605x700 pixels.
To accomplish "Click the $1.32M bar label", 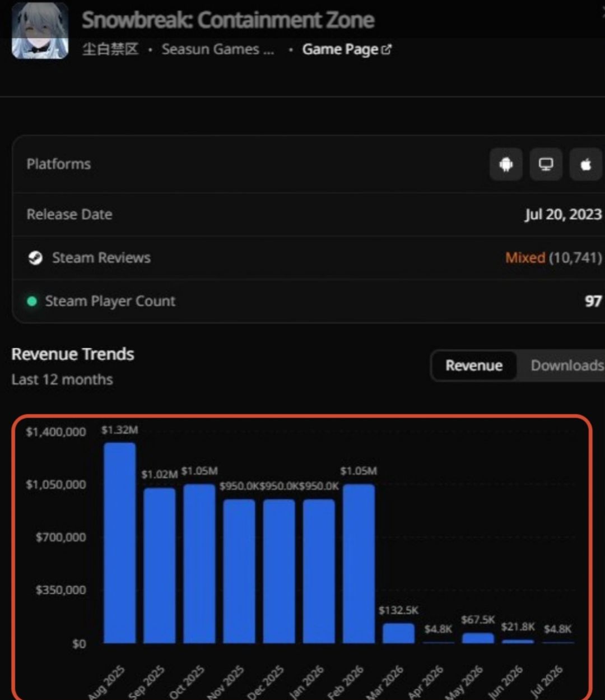I will click(x=120, y=430).
